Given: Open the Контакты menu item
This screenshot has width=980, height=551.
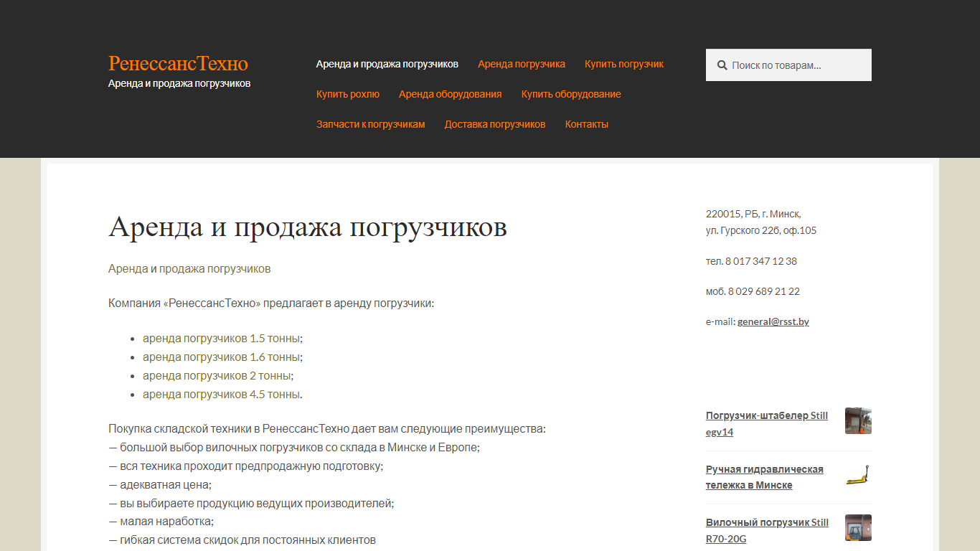Looking at the screenshot, I should (x=587, y=124).
